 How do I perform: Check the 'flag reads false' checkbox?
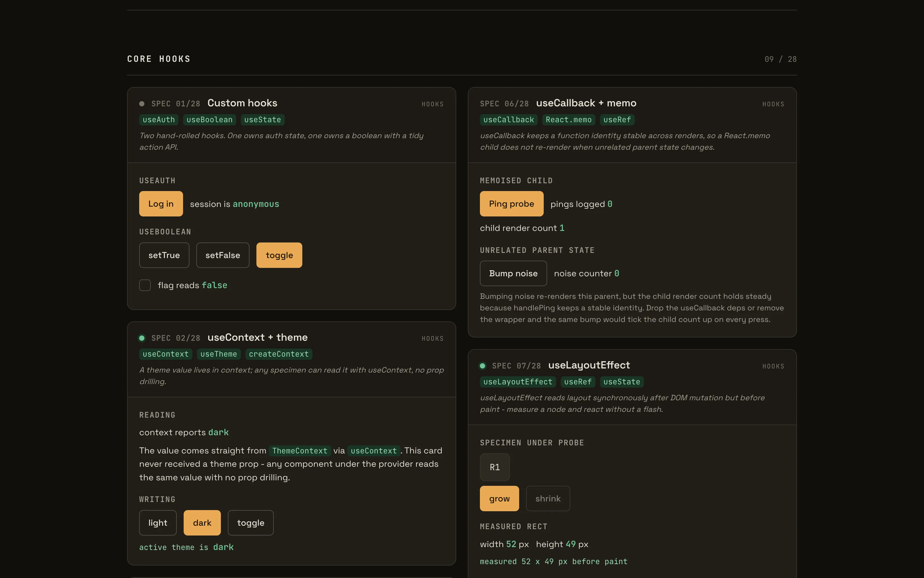click(145, 285)
